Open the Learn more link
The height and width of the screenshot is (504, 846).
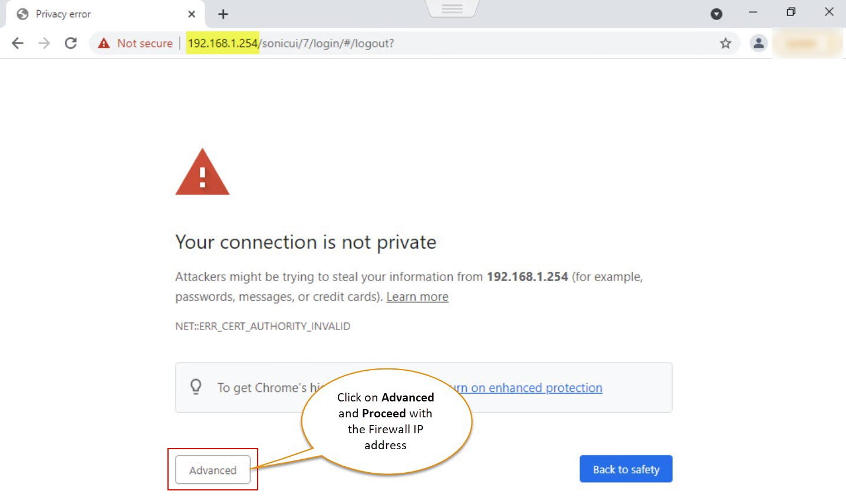[x=417, y=297]
